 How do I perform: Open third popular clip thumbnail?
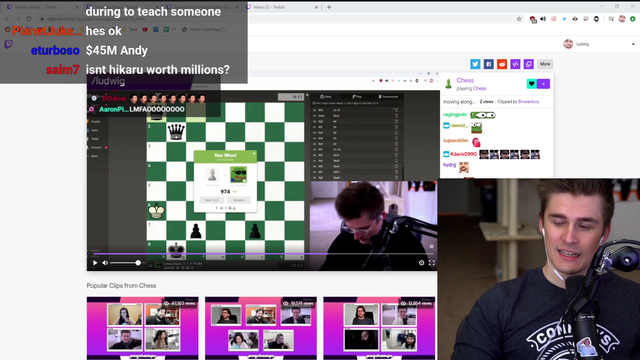(x=379, y=328)
